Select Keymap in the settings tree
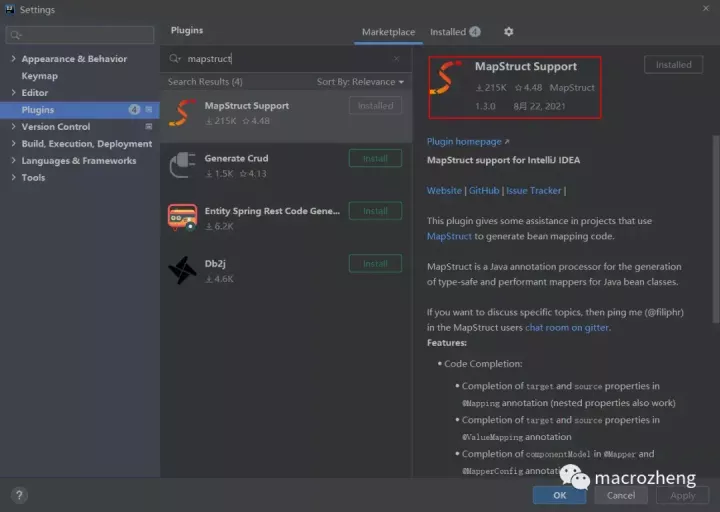Image resolution: width=720 pixels, height=512 pixels. click(39, 76)
